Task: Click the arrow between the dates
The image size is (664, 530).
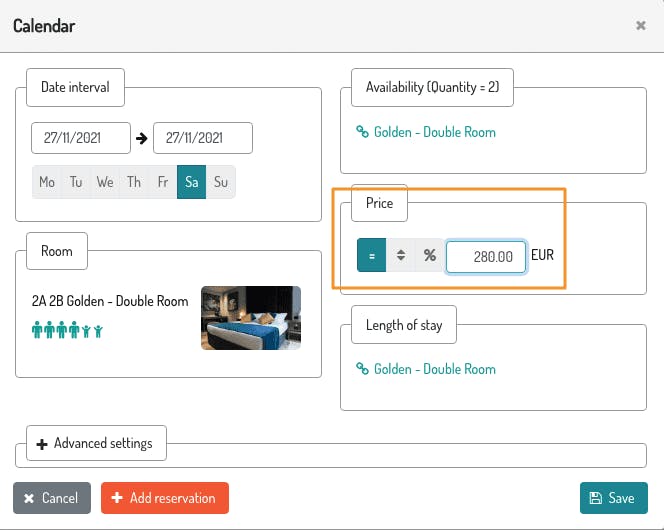Action: point(141,138)
